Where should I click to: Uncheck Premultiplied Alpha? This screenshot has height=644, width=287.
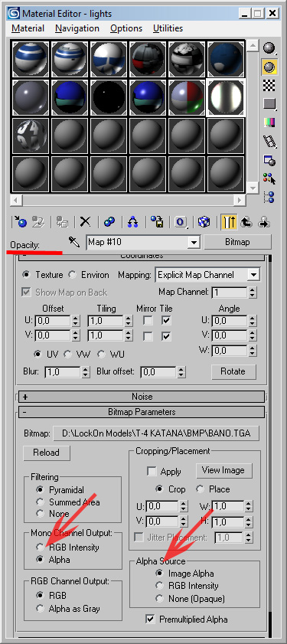(x=150, y=619)
